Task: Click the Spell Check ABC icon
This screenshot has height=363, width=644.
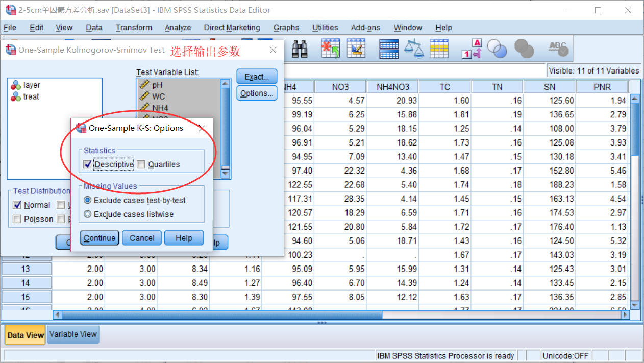Action: (558, 49)
